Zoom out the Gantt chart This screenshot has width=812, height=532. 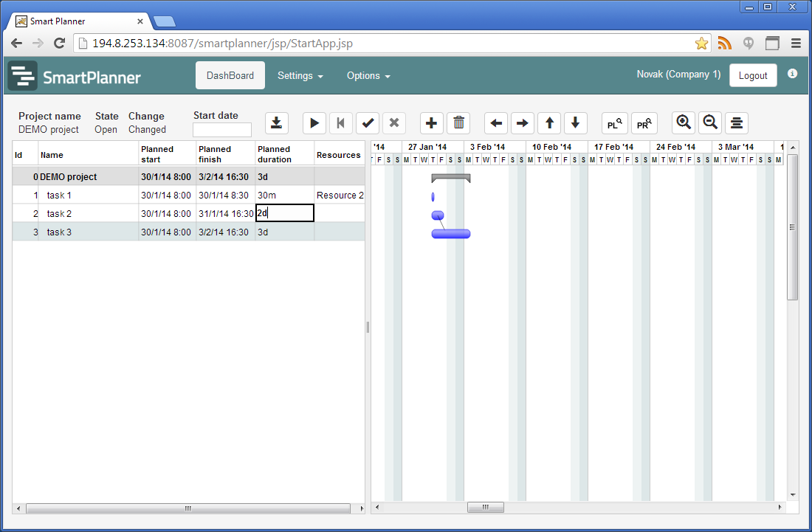pyautogui.click(x=710, y=123)
